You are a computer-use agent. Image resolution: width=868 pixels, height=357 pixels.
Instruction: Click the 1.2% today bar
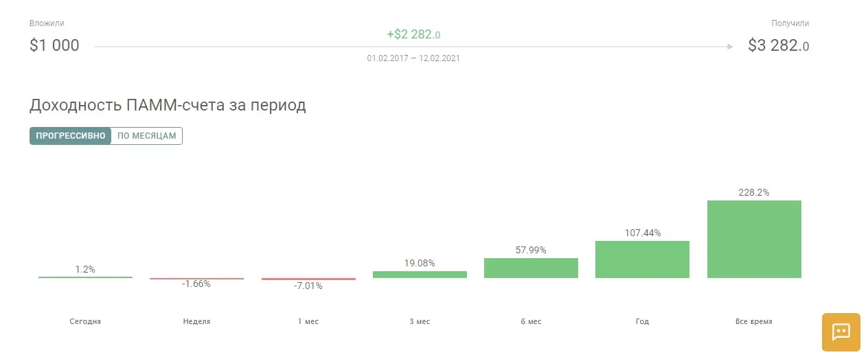tap(85, 277)
